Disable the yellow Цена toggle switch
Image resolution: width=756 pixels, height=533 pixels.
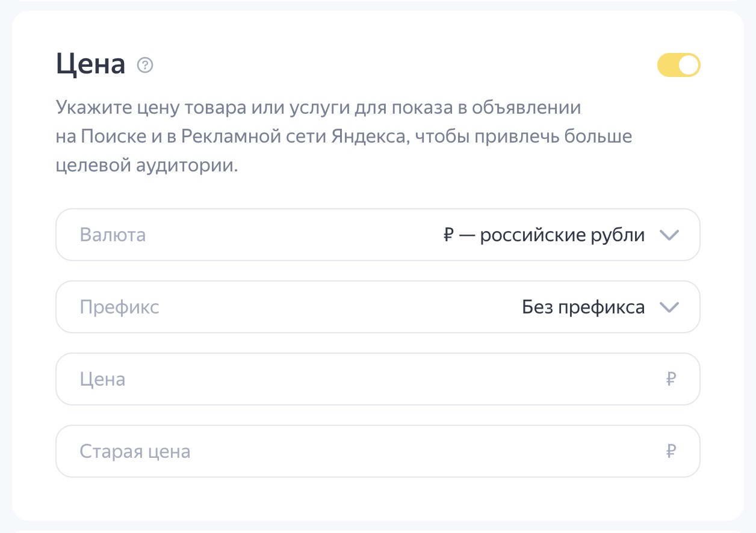point(678,65)
